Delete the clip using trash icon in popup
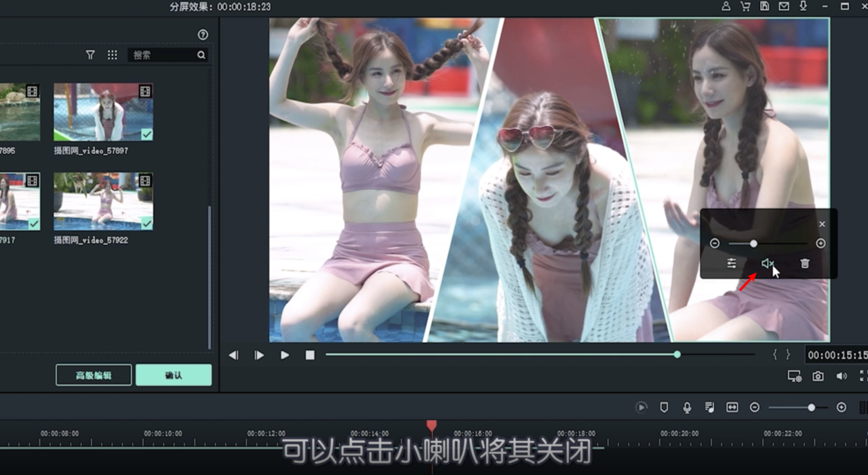 805,263
